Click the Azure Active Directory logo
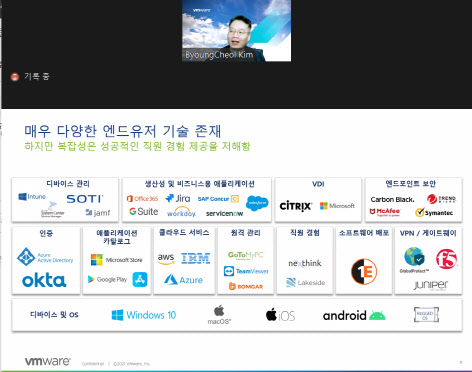The image size is (472, 372). [45, 257]
